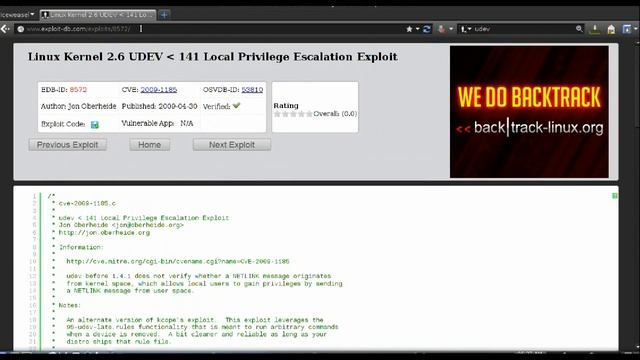Click the magnifier in the search box
Image resolution: width=640 pixels, height=360 pixels.
(579, 29)
